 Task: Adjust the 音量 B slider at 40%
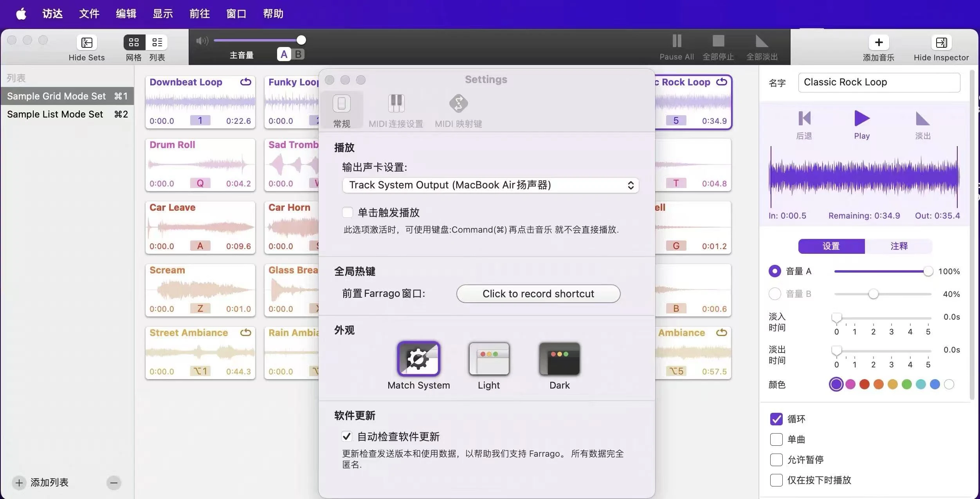point(883,294)
